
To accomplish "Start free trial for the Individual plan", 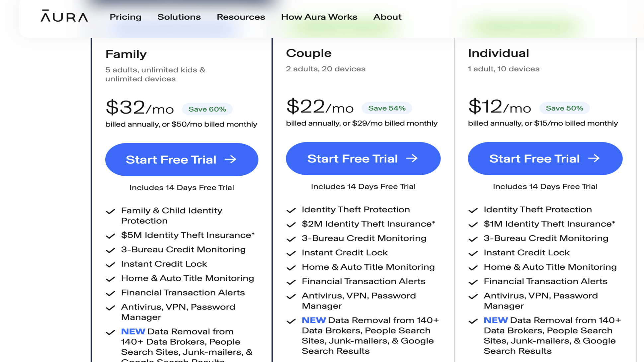I will tap(545, 158).
